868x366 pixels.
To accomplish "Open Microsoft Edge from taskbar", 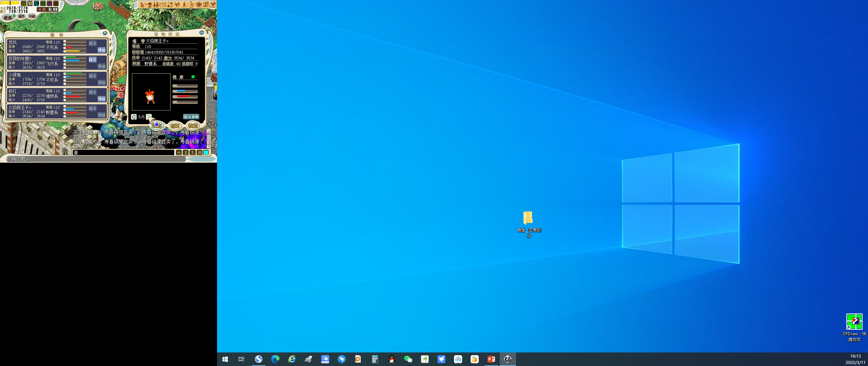I will (275, 359).
